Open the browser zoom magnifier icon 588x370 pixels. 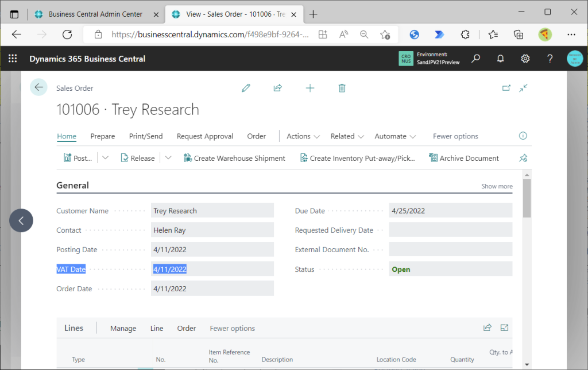pyautogui.click(x=363, y=34)
